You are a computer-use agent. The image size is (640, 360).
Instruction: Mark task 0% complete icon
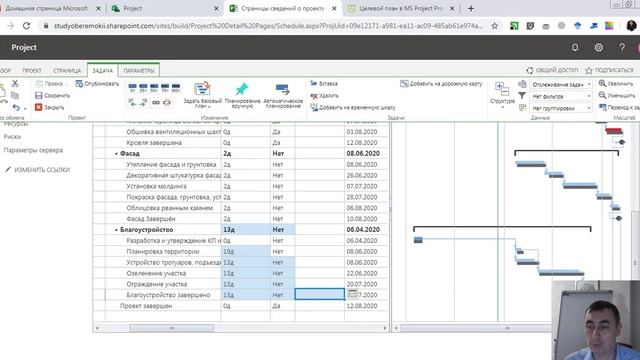[133, 88]
